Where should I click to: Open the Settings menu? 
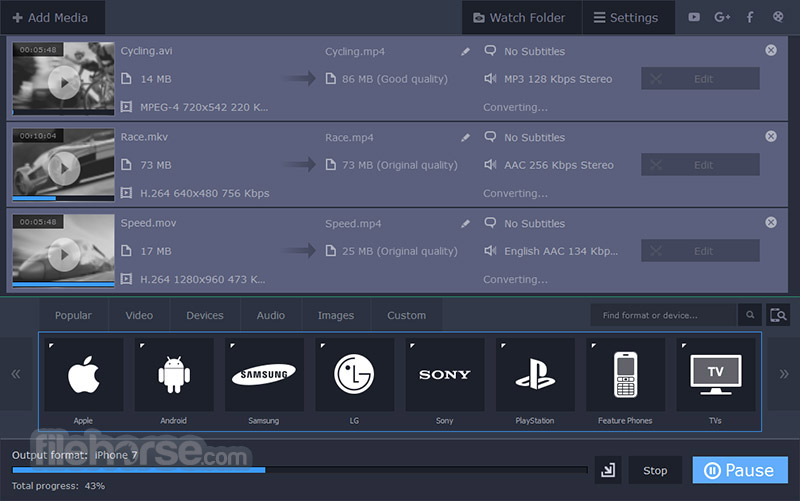pyautogui.click(x=628, y=17)
